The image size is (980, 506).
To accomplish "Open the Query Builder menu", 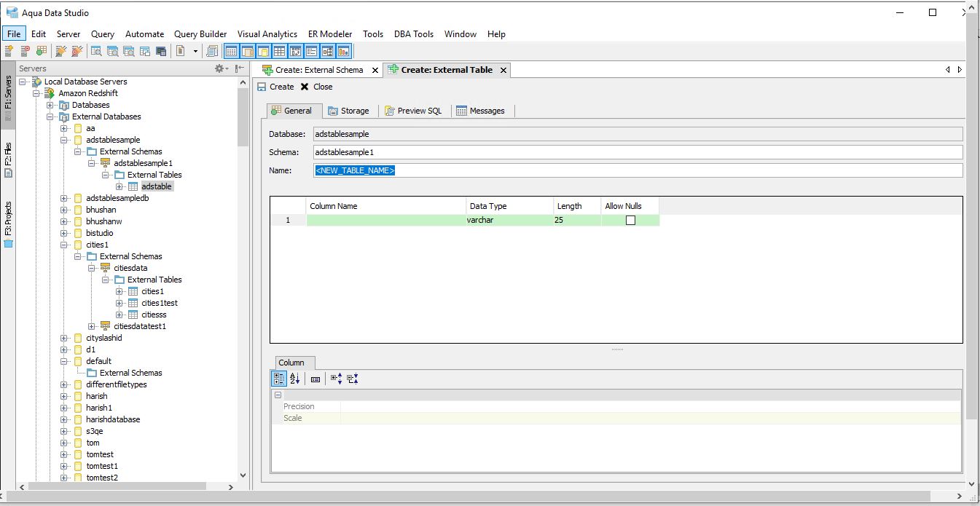I will (x=200, y=33).
